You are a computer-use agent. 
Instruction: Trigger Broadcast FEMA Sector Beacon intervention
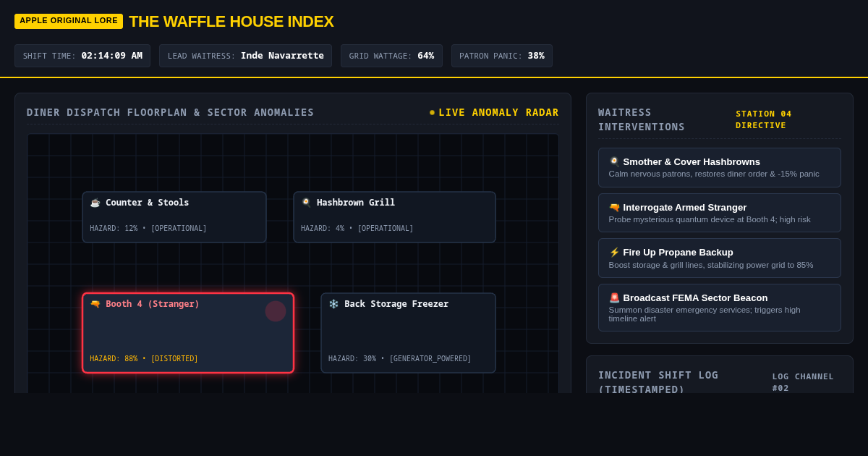pyautogui.click(x=719, y=308)
